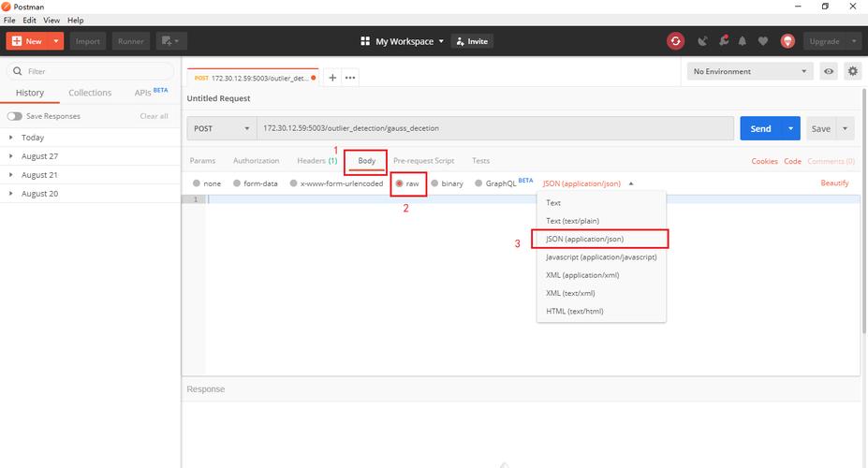The width and height of the screenshot is (868, 468).
Task: Select the GraphQL body option
Action: pos(478,183)
